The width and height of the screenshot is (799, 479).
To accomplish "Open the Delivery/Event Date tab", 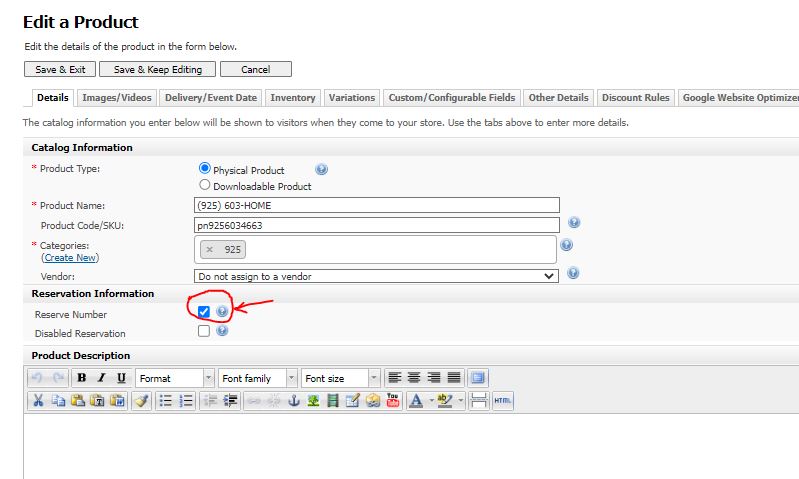I will (x=210, y=97).
